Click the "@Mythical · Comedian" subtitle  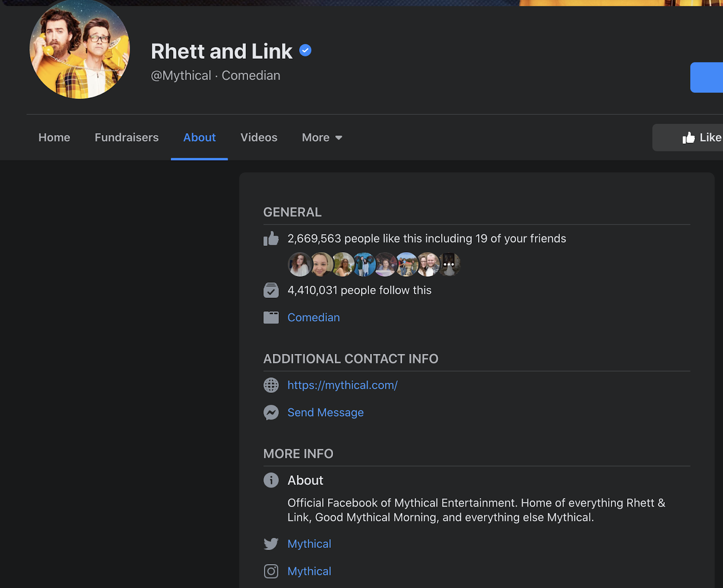click(x=216, y=75)
